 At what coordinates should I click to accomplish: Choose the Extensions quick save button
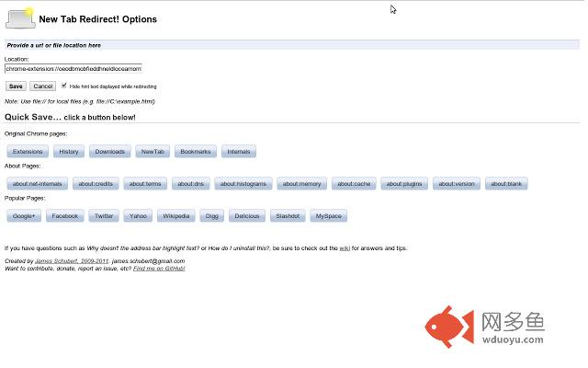pyautogui.click(x=28, y=152)
